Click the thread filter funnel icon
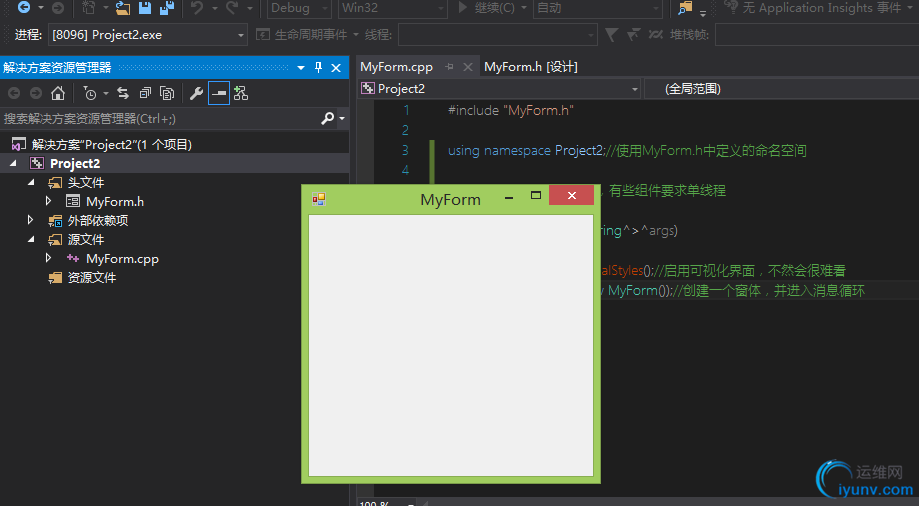Screen dimensions: 919x506 [611, 35]
